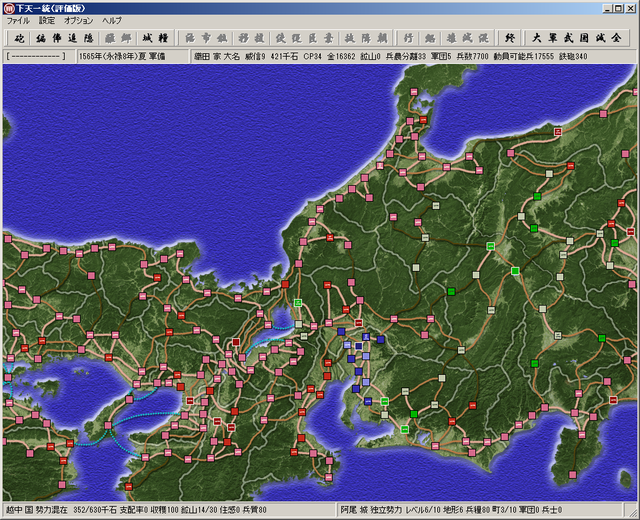Click the 兵農分離33 status value
This screenshot has height=520, width=640.
click(406, 56)
